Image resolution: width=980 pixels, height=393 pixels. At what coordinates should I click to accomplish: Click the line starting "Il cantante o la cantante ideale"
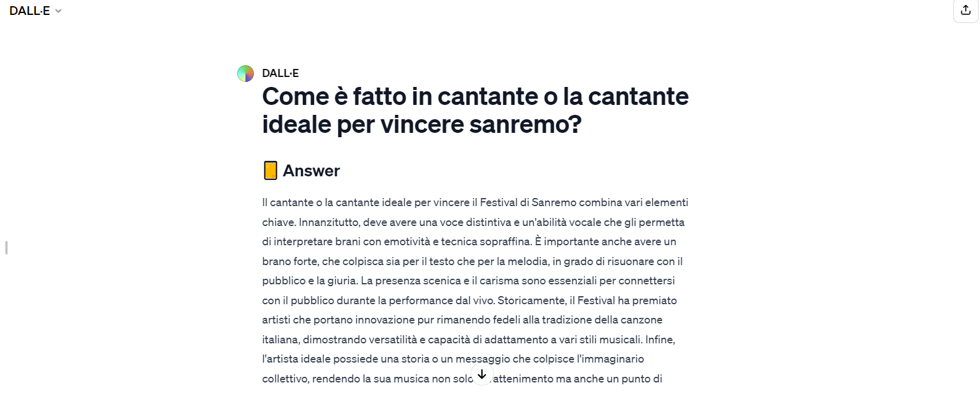coord(475,202)
